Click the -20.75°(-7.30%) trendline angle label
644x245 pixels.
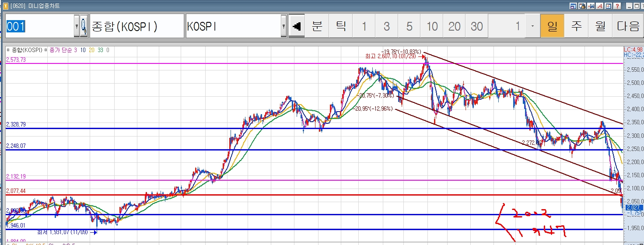coord(375,95)
